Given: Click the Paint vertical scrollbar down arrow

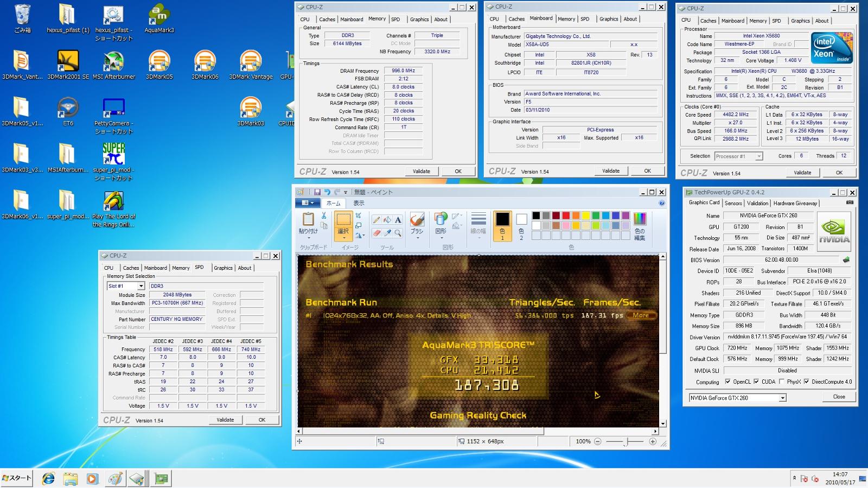Looking at the screenshot, I should [x=663, y=423].
